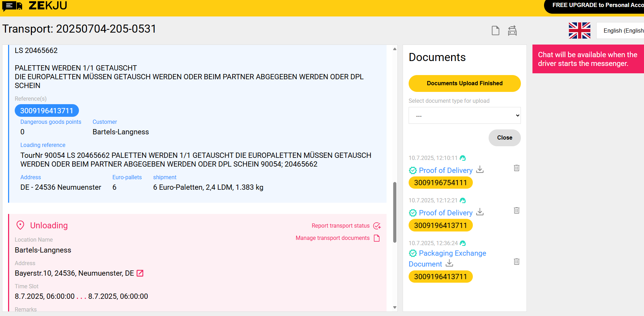Click yellow tag under second Proof of Delivery
644x316 pixels.
pyautogui.click(x=441, y=226)
